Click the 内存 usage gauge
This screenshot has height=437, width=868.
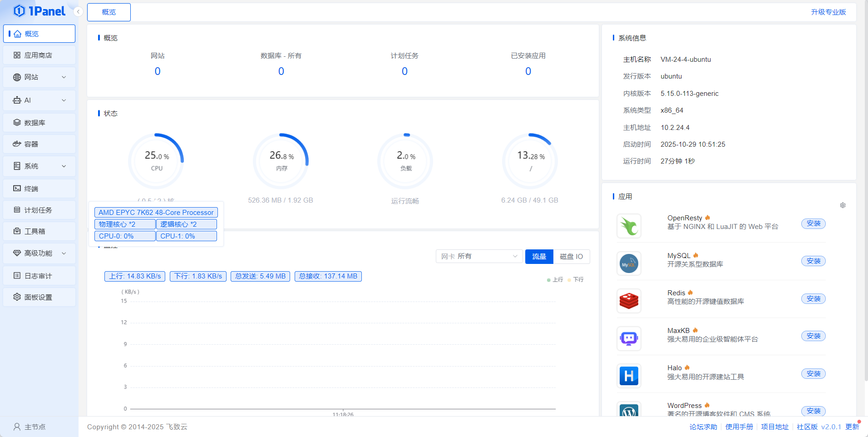click(x=281, y=161)
